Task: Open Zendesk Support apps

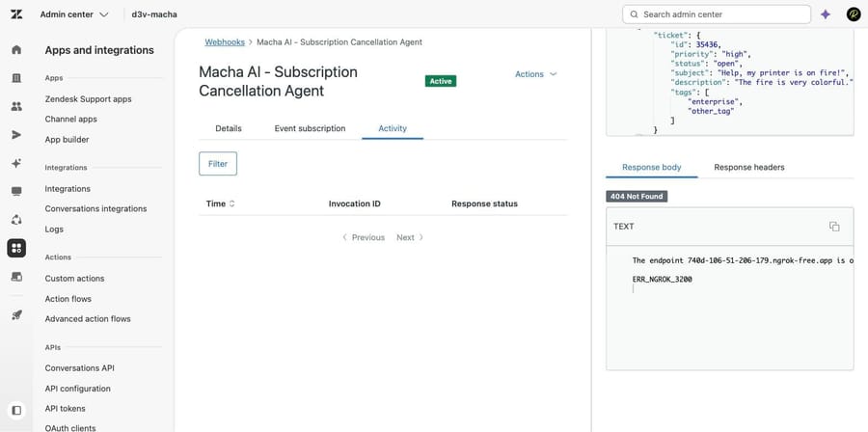Action: pyautogui.click(x=88, y=99)
